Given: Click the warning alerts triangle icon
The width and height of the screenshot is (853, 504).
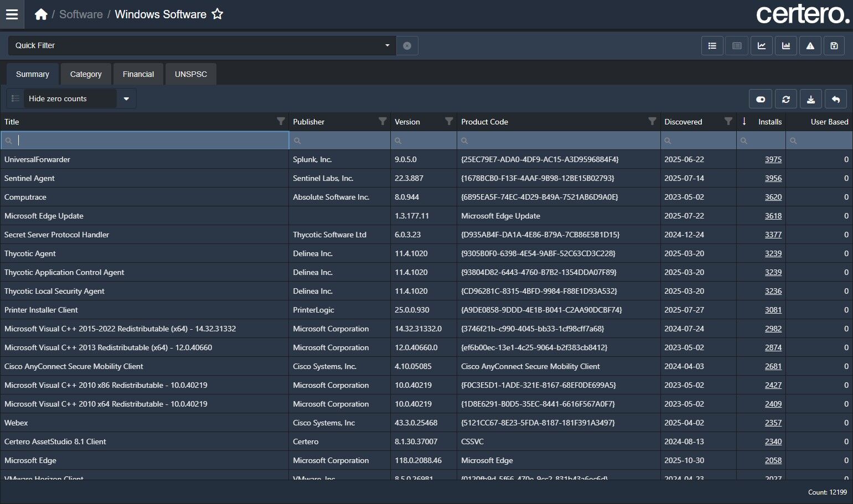Looking at the screenshot, I should pyautogui.click(x=810, y=46).
